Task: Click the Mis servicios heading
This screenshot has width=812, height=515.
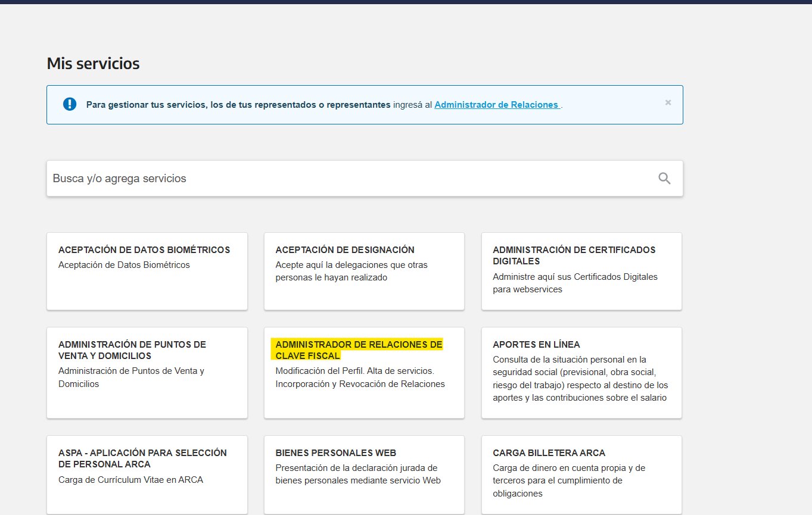Action: click(x=93, y=63)
